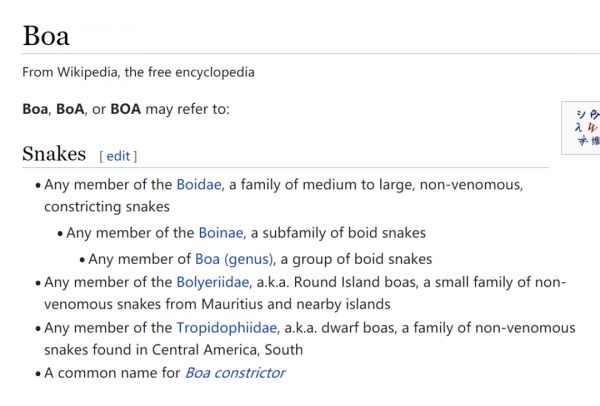The image size is (600, 406).
Task: Click the Snakes section heading
Action: click(54, 154)
